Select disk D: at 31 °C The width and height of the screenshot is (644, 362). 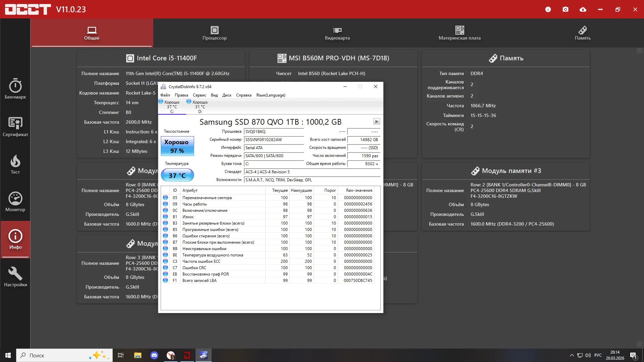(x=200, y=107)
